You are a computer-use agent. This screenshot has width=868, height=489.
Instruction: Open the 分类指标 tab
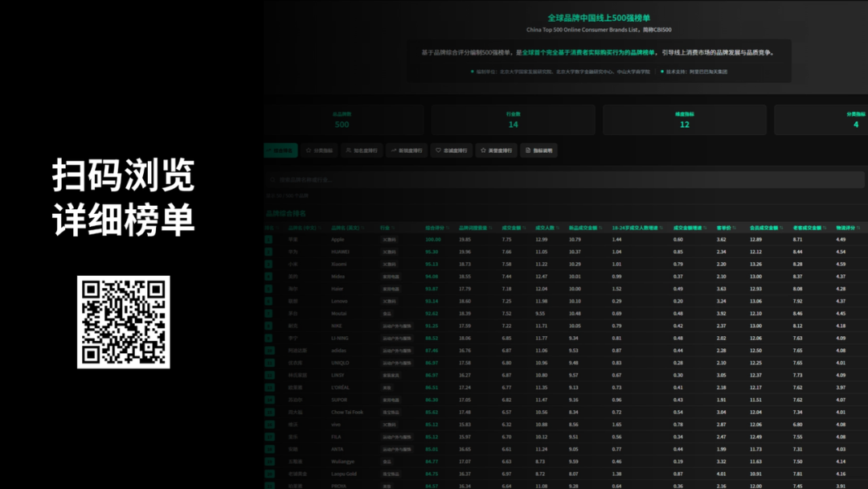(319, 150)
